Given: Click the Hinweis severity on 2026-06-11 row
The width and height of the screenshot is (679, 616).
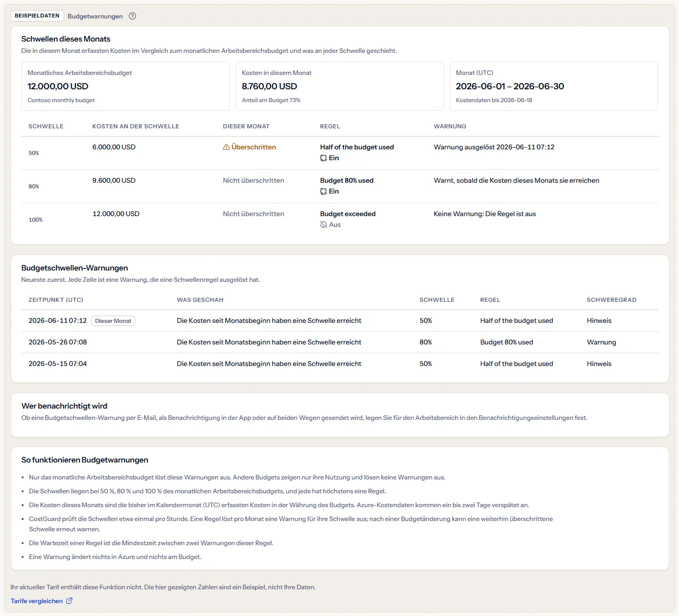Looking at the screenshot, I should (x=599, y=321).
